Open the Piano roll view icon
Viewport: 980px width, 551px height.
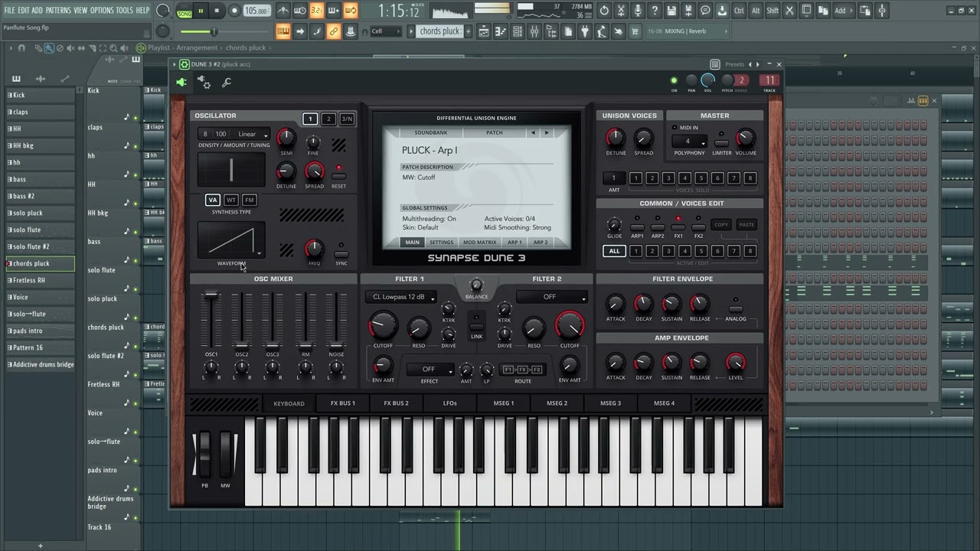500,31
